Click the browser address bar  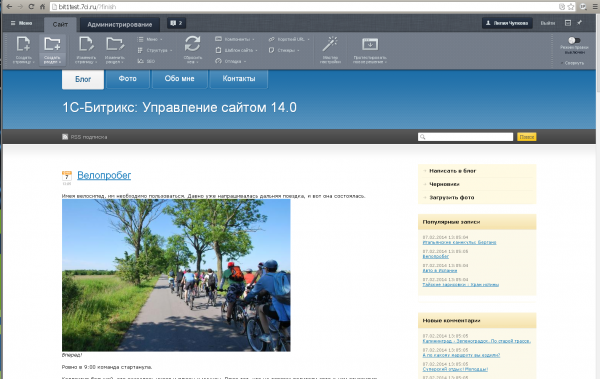point(306,7)
